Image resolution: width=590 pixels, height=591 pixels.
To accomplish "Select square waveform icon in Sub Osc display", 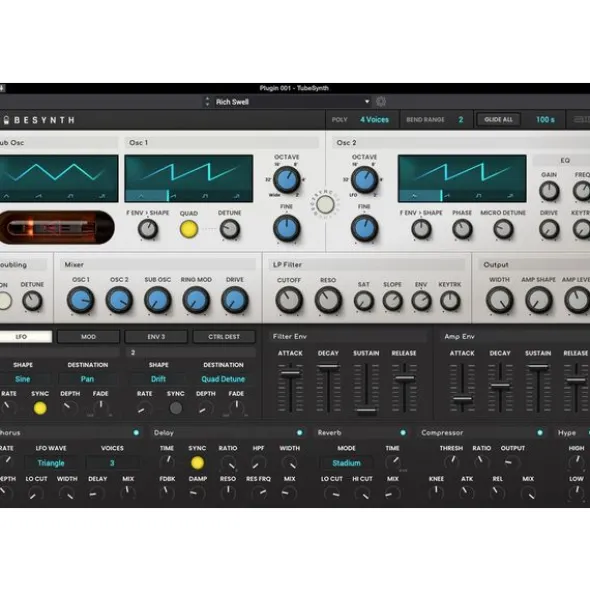I will pyautogui.click(x=70, y=196).
